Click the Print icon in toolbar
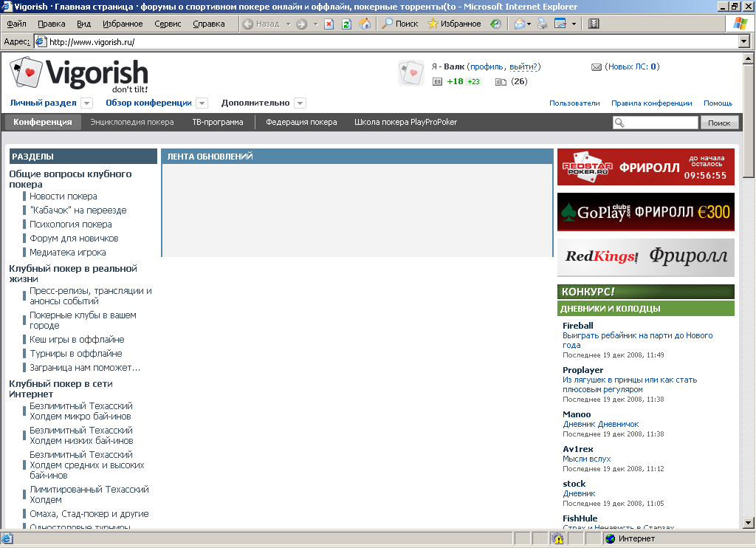The height and width of the screenshot is (548, 756). coord(543,24)
